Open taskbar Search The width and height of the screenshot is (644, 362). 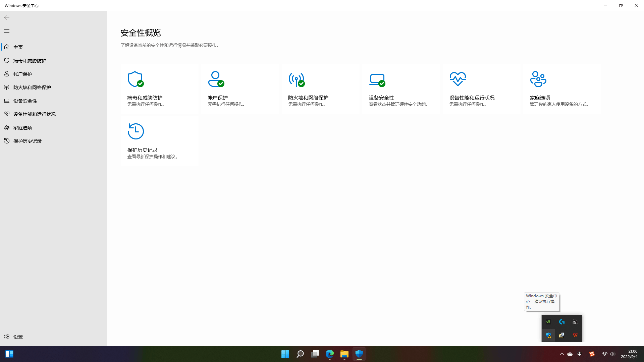[x=300, y=354]
